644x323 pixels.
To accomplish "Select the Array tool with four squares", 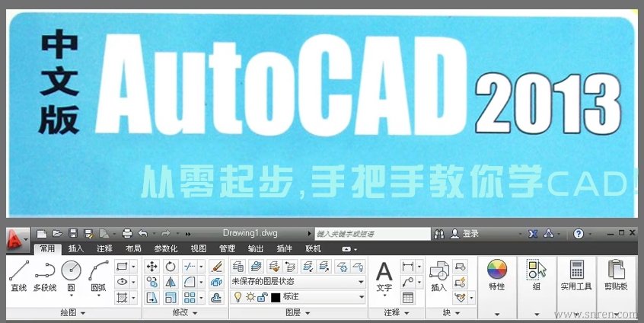I will tap(190, 298).
